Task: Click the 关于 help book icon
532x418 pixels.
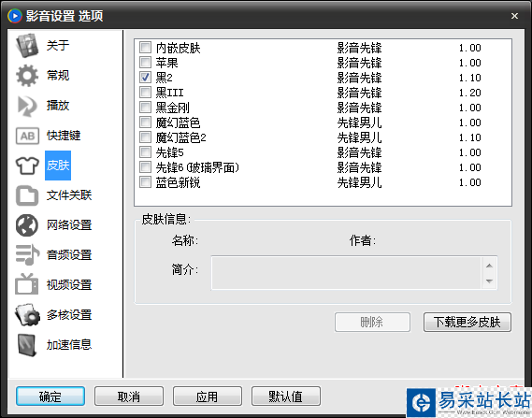Action: 27,46
